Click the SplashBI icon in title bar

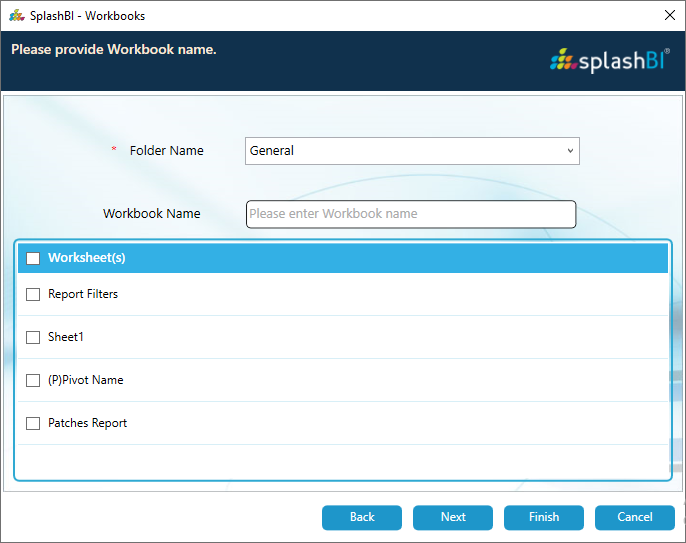click(x=16, y=15)
